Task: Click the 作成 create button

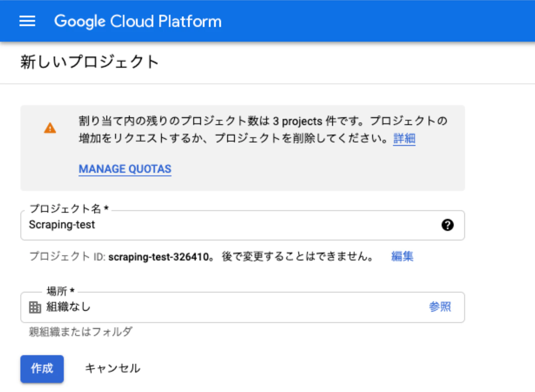Action: pyautogui.click(x=42, y=369)
